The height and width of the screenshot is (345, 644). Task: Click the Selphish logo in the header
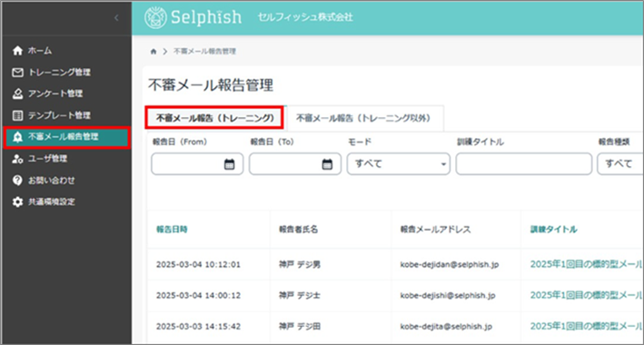193,17
